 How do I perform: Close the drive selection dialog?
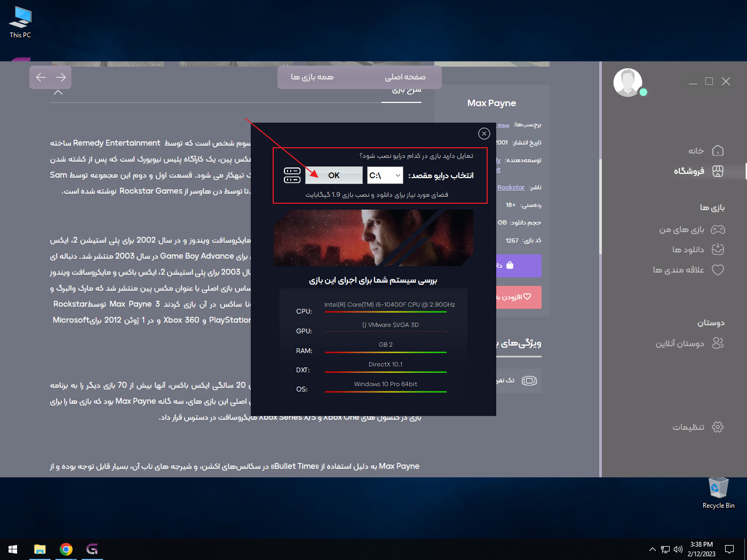pos(484,133)
